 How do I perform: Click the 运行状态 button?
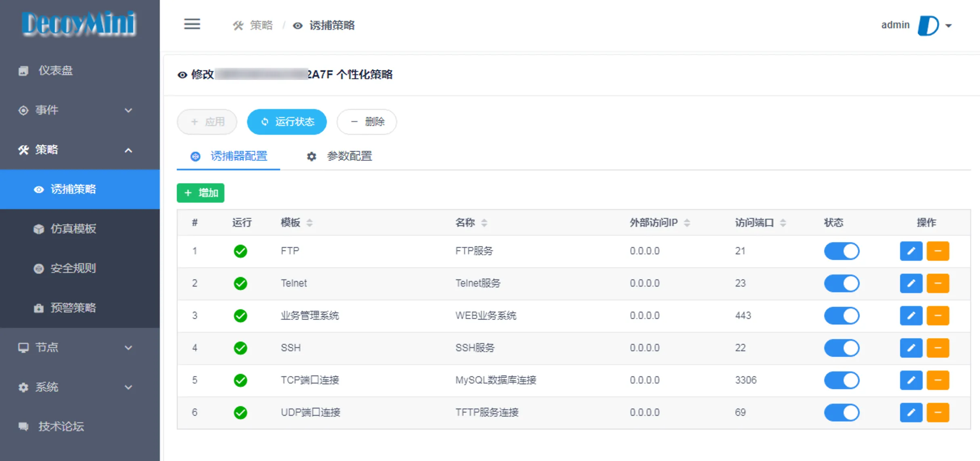(287, 122)
